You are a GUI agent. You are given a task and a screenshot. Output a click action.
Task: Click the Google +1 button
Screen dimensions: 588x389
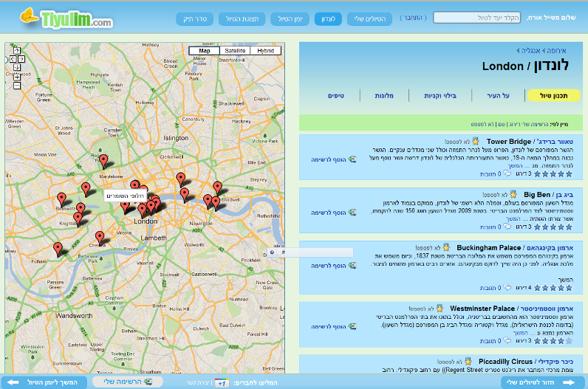click(x=222, y=382)
